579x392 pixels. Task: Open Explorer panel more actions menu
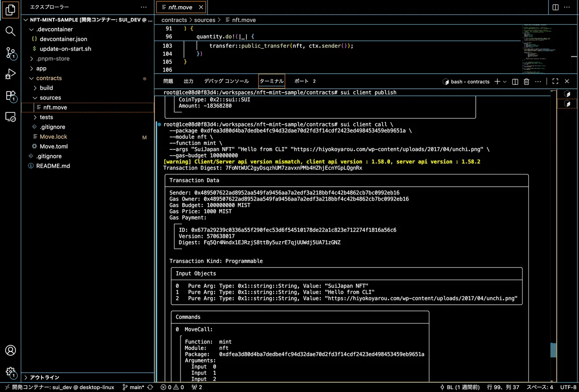(143, 7)
